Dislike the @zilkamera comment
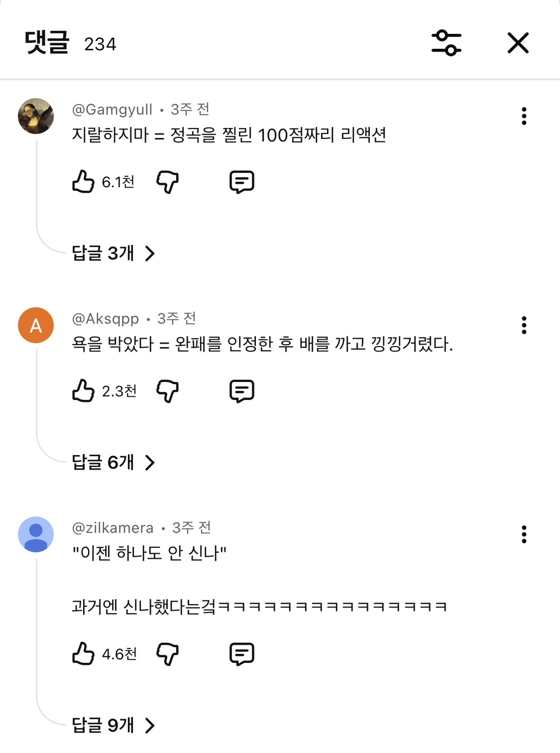 167,654
